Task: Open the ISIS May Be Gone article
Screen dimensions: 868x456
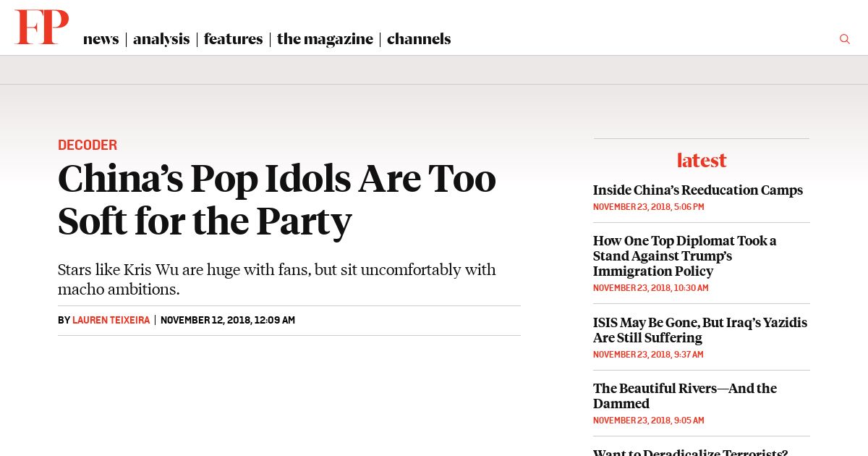Action: coord(700,330)
